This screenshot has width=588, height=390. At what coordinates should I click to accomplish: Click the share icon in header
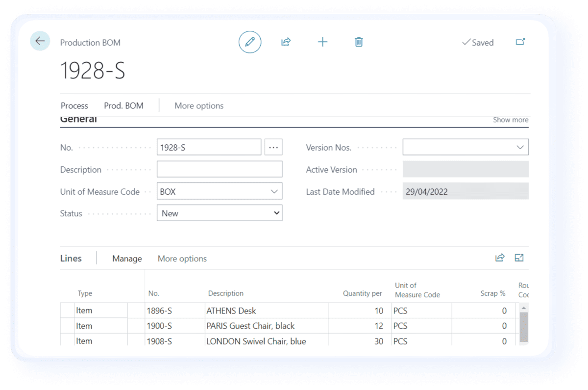(x=286, y=42)
